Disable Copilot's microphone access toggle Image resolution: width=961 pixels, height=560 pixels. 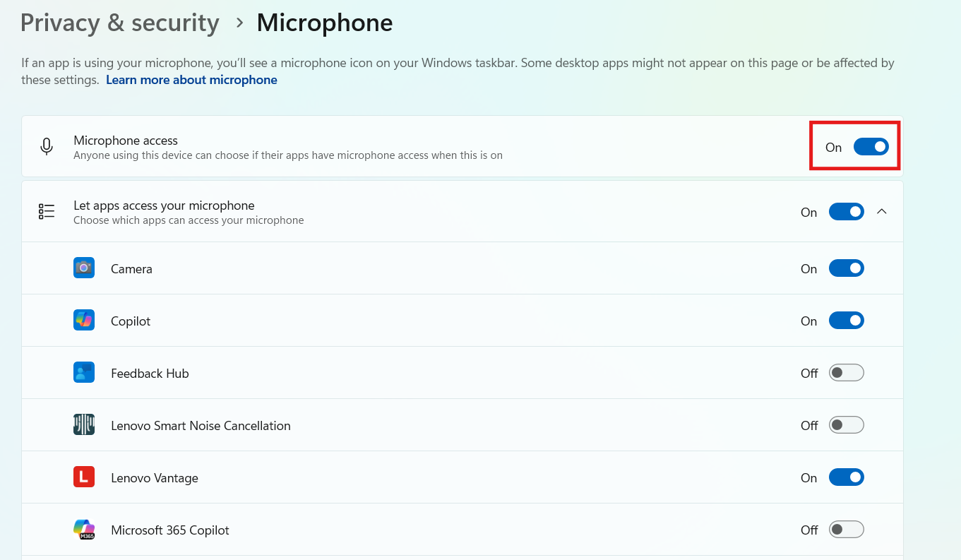[846, 320]
